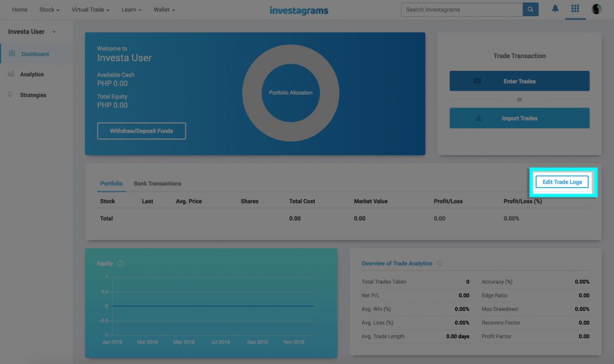The width and height of the screenshot is (614, 364).
Task: Open the Stock dropdown menu
Action: pyautogui.click(x=49, y=10)
